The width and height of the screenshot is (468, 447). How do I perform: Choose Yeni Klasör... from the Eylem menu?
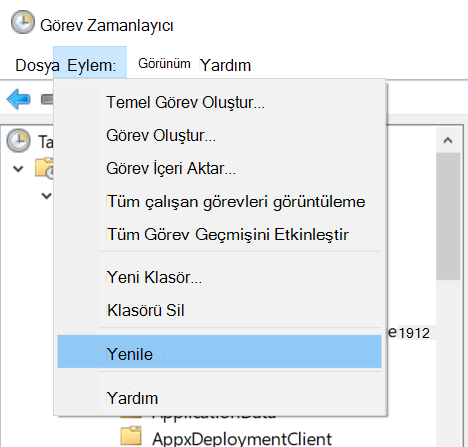click(219, 277)
